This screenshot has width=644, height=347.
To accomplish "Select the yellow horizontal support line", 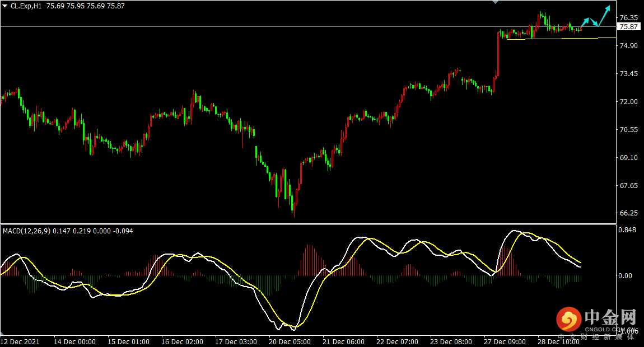I will (562, 39).
